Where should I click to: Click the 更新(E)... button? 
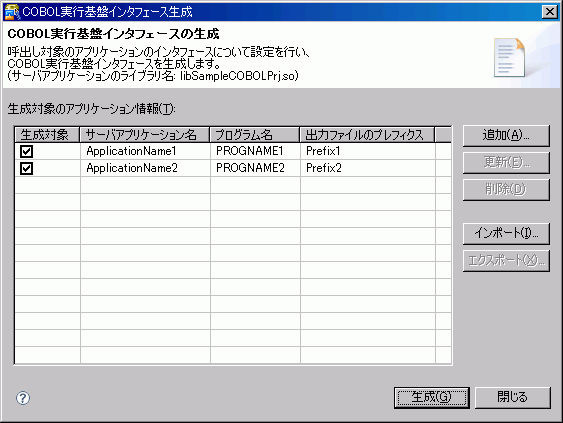[x=506, y=163]
